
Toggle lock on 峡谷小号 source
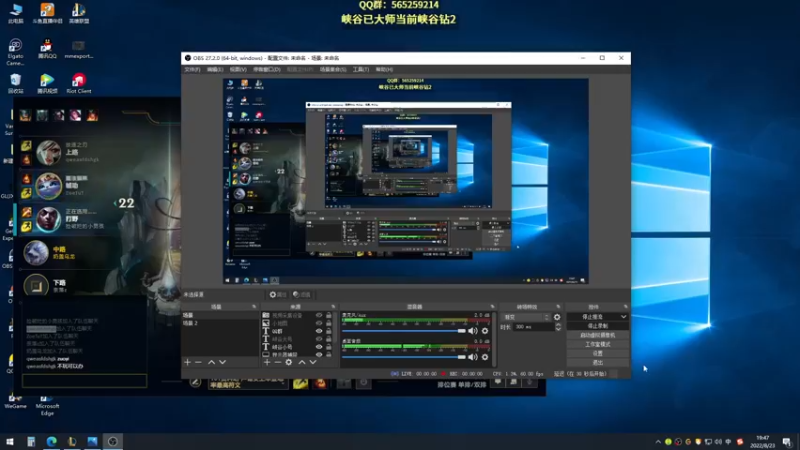pyautogui.click(x=329, y=346)
